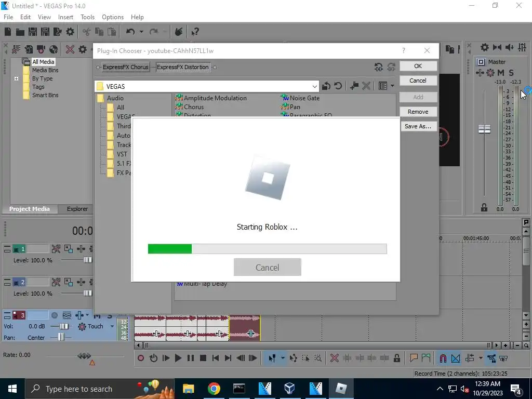
Task: Open track 3 Track FX icon
Action: pos(79,315)
